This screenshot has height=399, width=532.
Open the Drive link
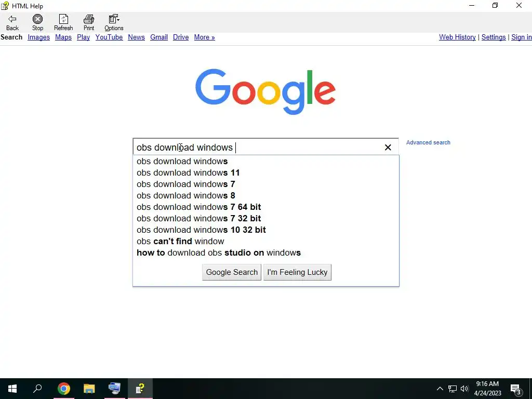pyautogui.click(x=181, y=37)
